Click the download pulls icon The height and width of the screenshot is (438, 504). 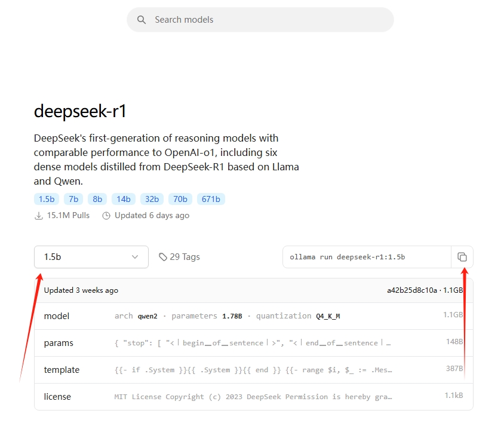coord(39,216)
